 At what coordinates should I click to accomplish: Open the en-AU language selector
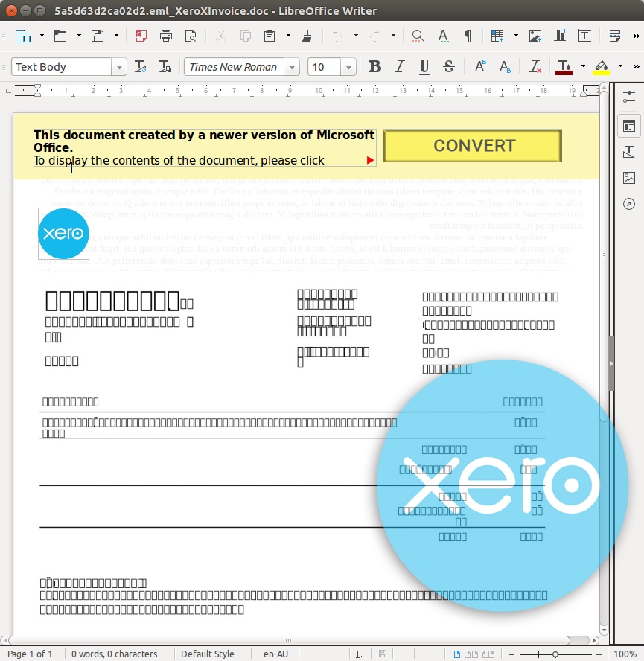pos(275,653)
